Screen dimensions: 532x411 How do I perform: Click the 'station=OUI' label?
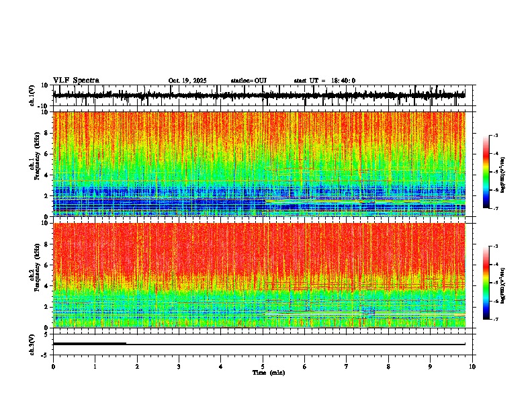[x=249, y=81]
